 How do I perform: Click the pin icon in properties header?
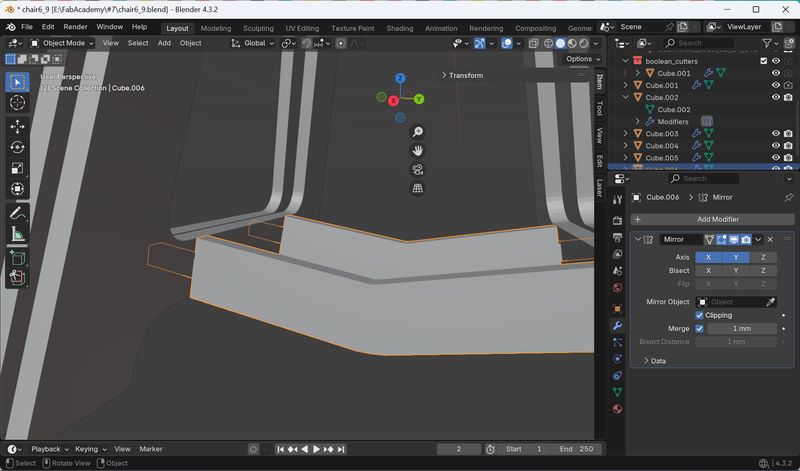point(788,197)
